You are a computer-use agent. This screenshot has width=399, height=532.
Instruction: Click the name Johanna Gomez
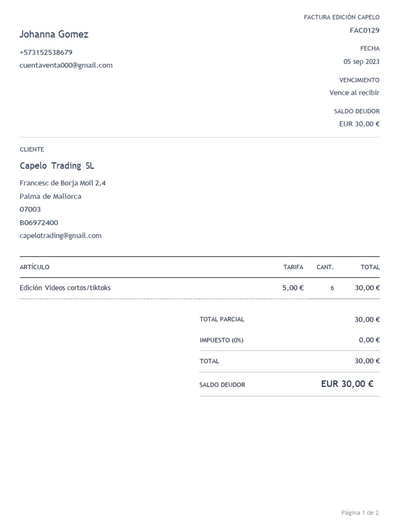54,34
